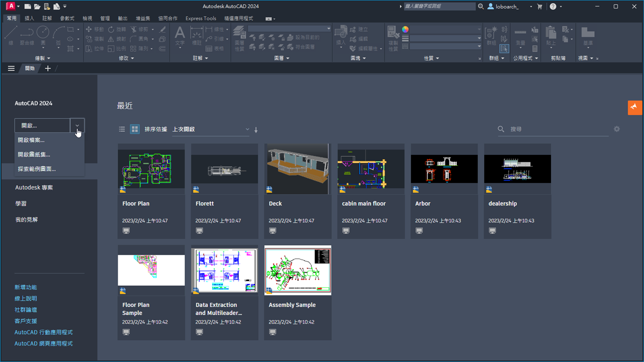Choose 探索範例圖面... from the open menu
The image size is (644, 362).
[x=49, y=169]
